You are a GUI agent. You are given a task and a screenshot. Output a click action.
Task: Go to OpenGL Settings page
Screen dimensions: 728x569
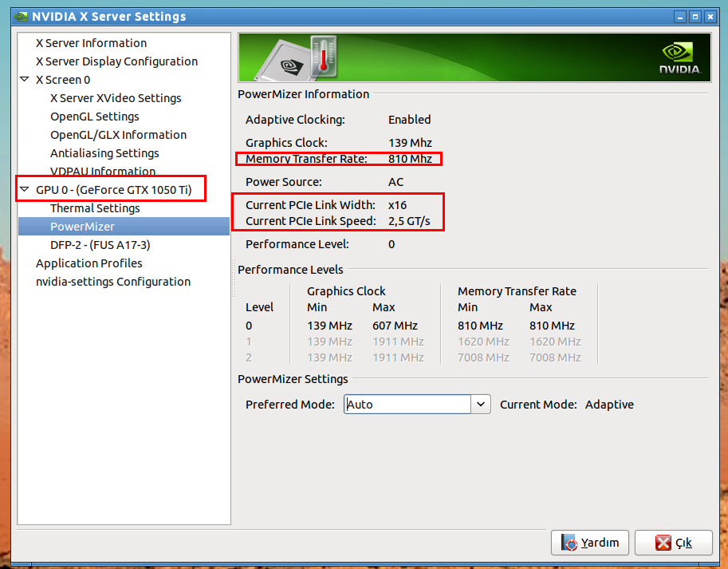point(95,117)
